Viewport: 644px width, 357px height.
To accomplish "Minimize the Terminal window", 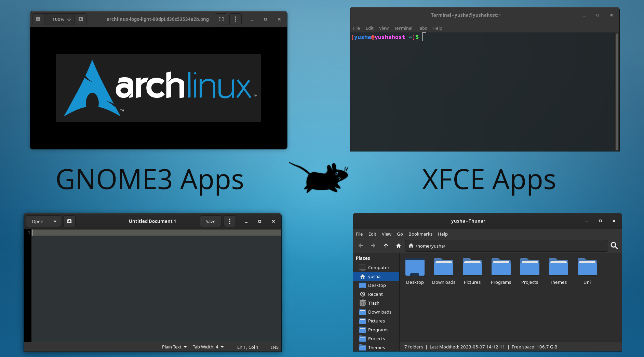I will pyautogui.click(x=584, y=15).
